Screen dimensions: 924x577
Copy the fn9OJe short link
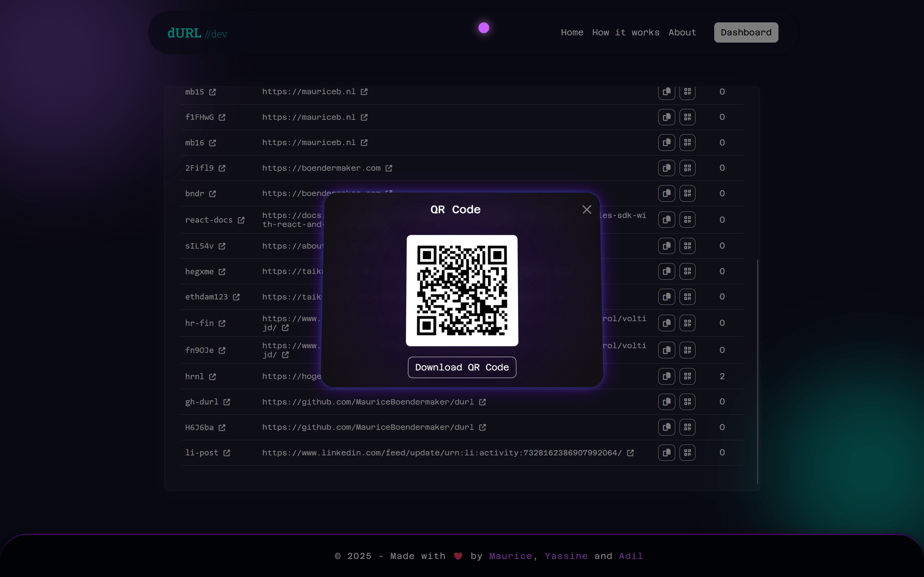[666, 350]
